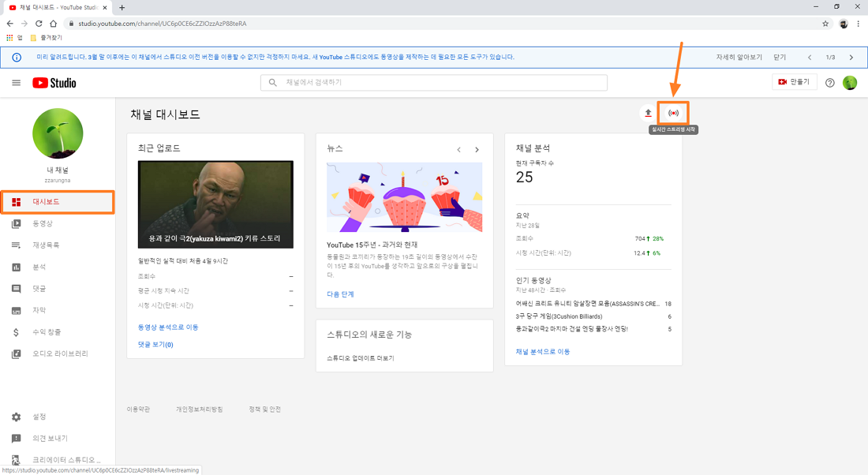The image size is (868, 475).
Task: Open the Chrome profile icon in toolbar
Action: 843,23
